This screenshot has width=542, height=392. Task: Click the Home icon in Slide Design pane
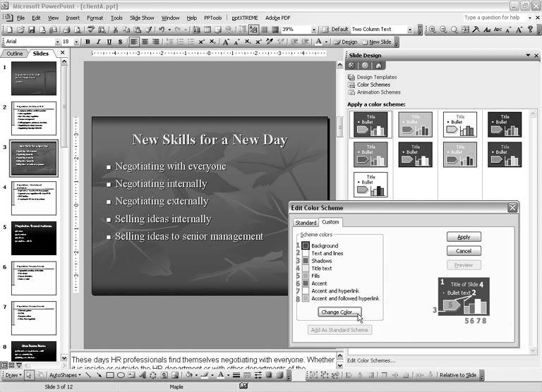point(378,66)
